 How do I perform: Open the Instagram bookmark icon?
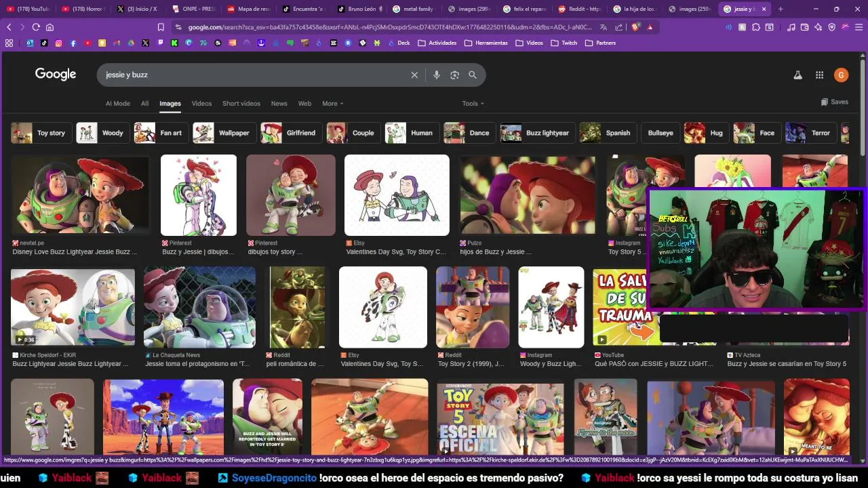(59, 43)
